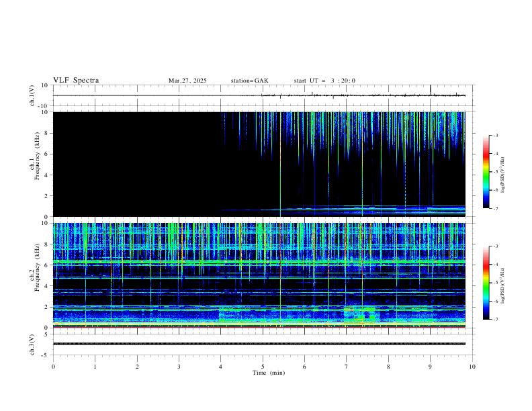Click time axis tick label "5"
The width and height of the screenshot is (532, 411).
263,367
